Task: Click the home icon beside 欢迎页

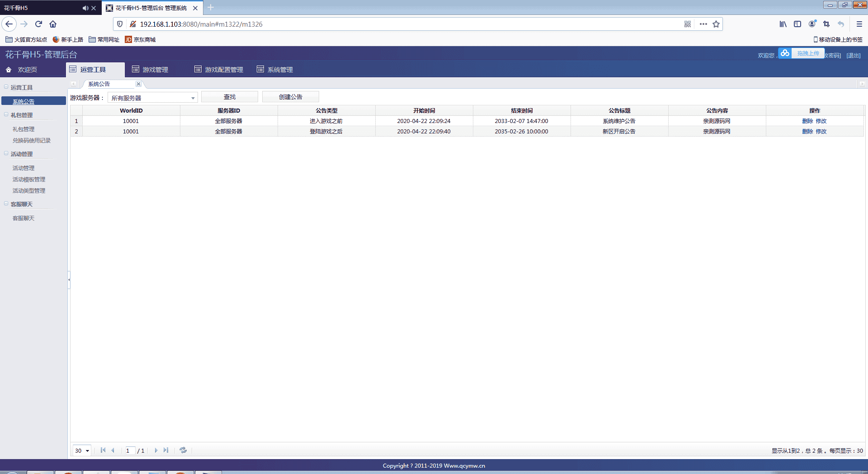Action: click(x=9, y=70)
